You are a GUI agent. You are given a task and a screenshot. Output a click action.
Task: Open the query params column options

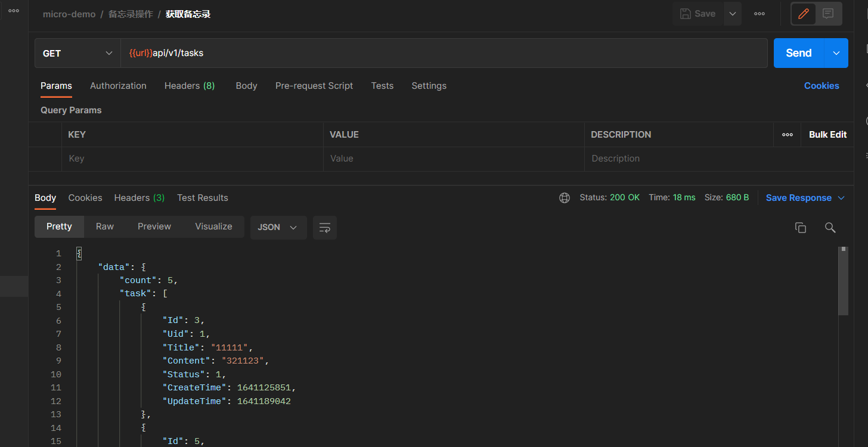point(788,135)
